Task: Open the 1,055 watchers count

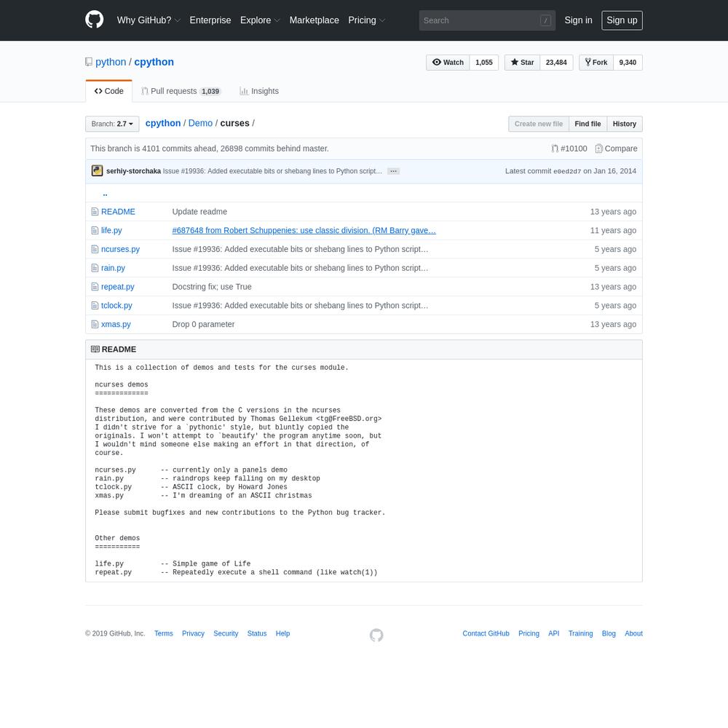Action: [484, 62]
